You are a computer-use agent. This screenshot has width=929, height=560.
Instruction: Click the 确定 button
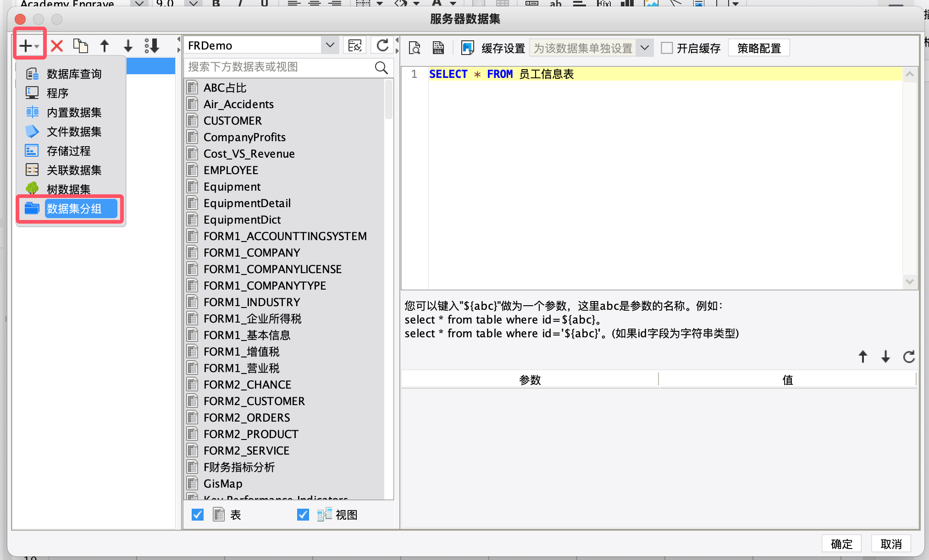(841, 544)
